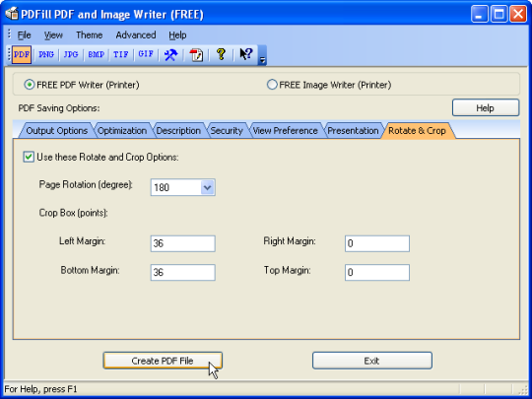Select the PNG format toolbar icon
Image resolution: width=532 pixels, height=399 pixels.
pos(46,54)
